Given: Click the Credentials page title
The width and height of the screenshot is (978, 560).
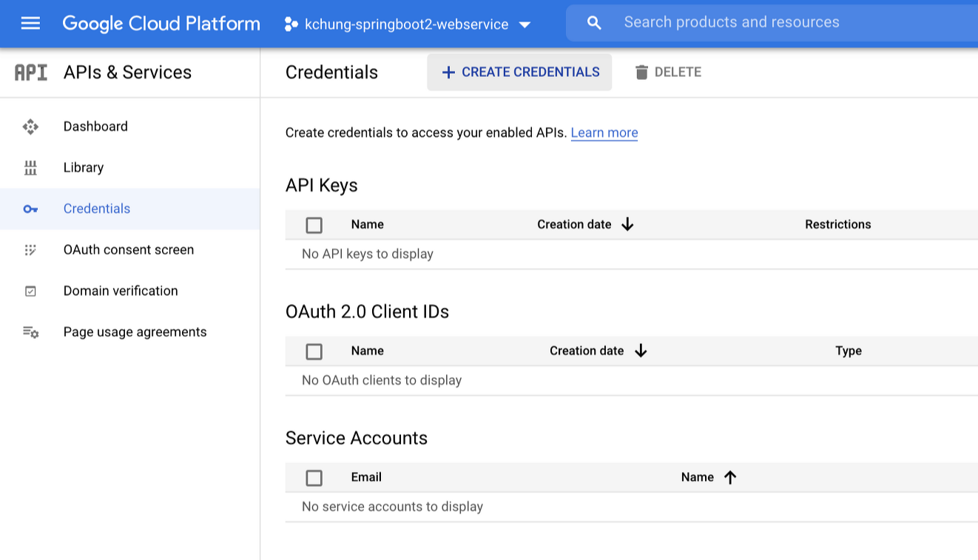Looking at the screenshot, I should pyautogui.click(x=331, y=72).
